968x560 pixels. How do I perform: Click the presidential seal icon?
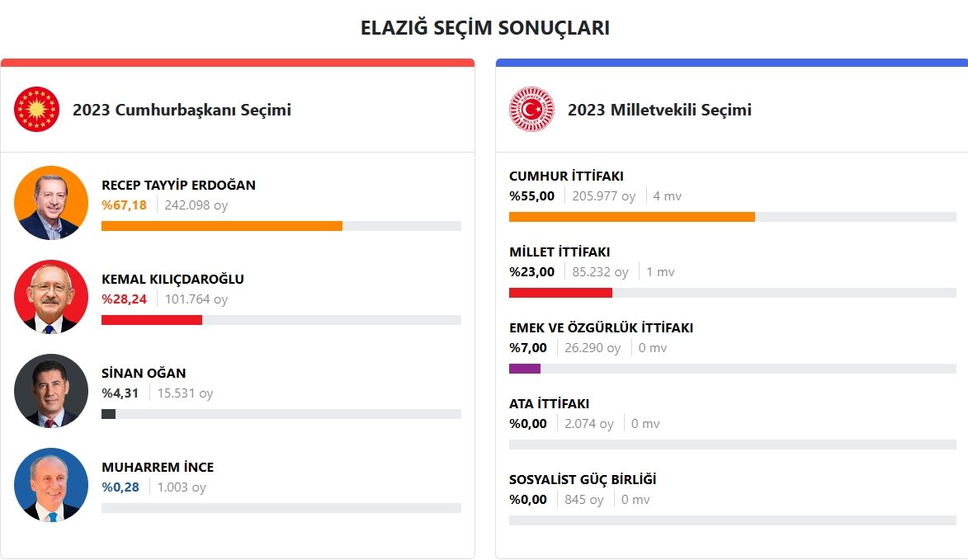coord(37,110)
